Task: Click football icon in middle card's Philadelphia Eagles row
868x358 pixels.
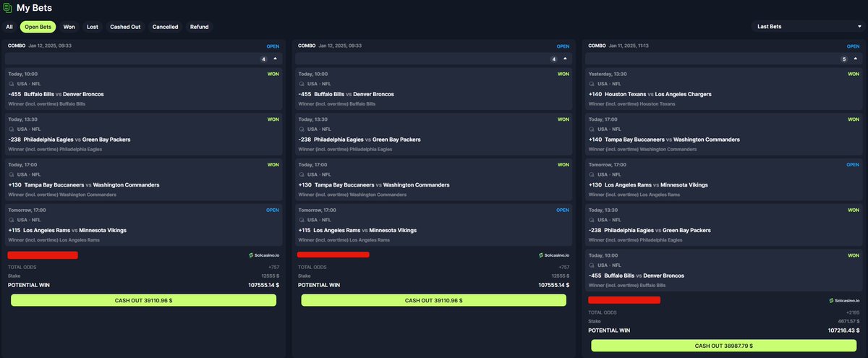Action: tap(302, 129)
